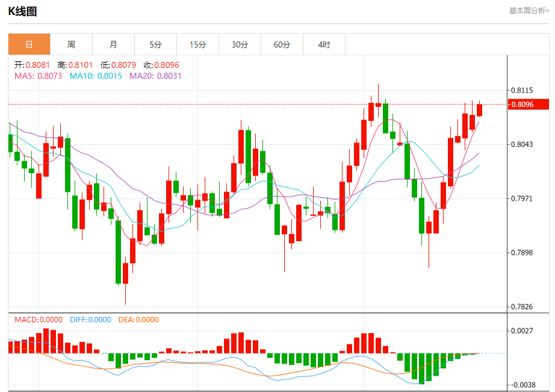
Task: Click the MA10: 0.8015 indicator label
Action: [96, 76]
